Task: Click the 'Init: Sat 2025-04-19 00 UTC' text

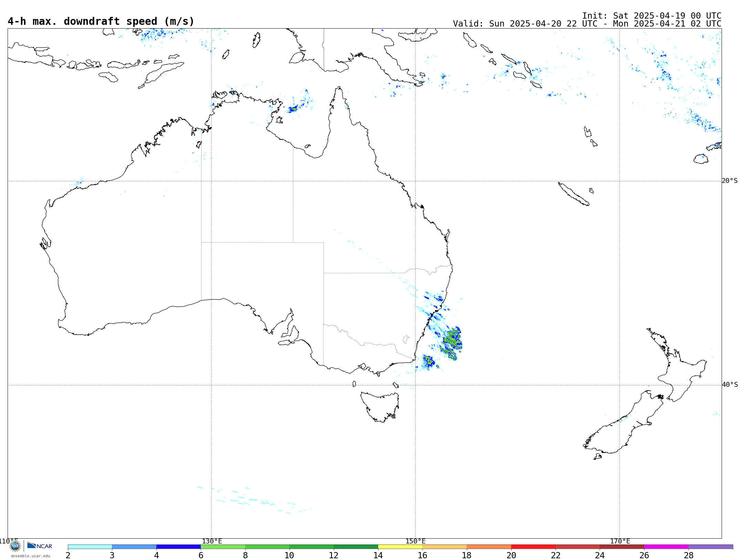Action: point(652,16)
